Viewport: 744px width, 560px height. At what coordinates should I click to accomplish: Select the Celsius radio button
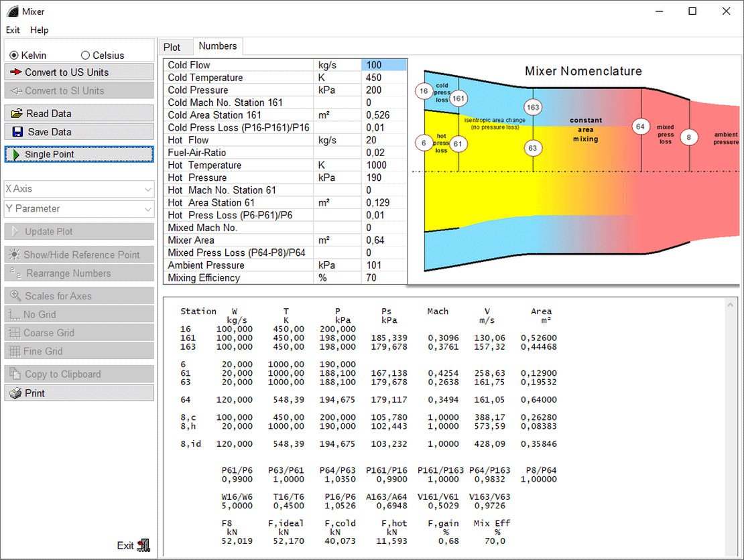[85, 56]
